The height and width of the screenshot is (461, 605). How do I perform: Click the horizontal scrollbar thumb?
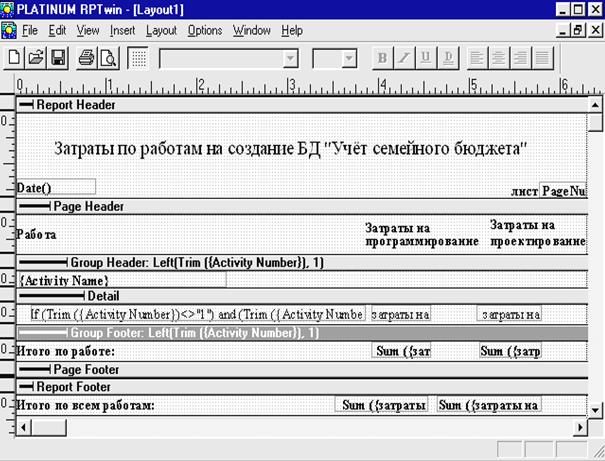(x=49, y=427)
